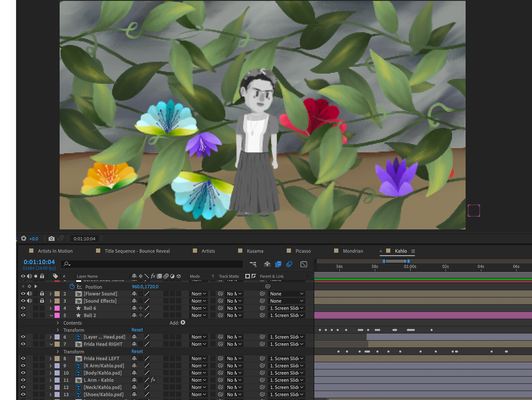Screen dimensions: 532x400
Task: Go to previous Position keyframe arrow
Action: 23,286
